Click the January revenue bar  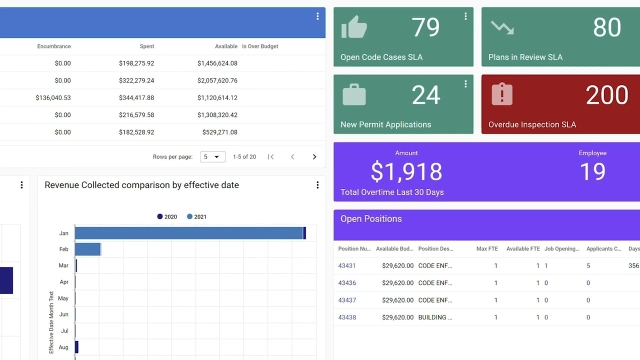(x=190, y=233)
